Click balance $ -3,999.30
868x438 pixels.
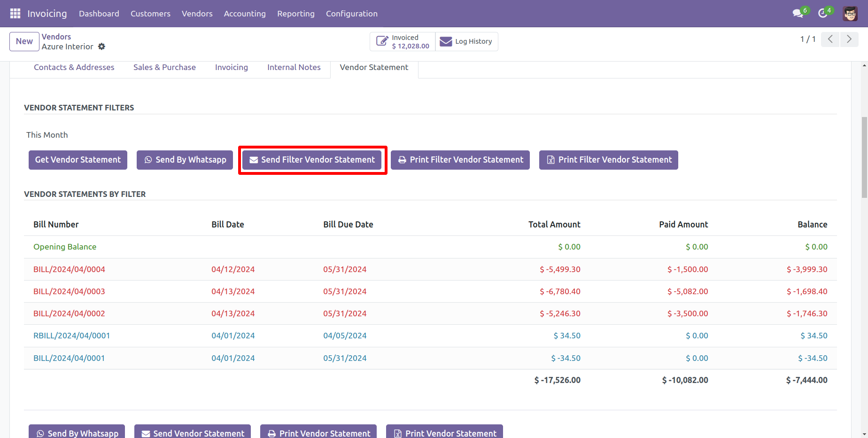[807, 269]
